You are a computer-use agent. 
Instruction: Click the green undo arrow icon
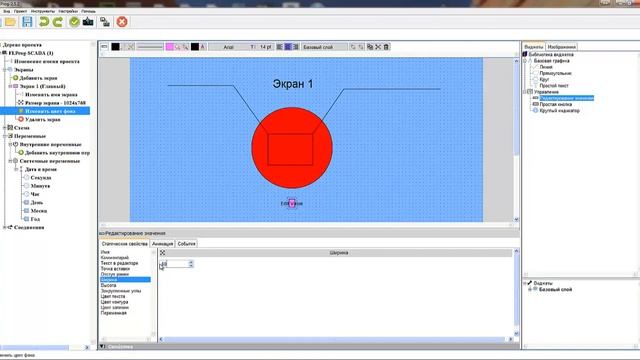44,22
